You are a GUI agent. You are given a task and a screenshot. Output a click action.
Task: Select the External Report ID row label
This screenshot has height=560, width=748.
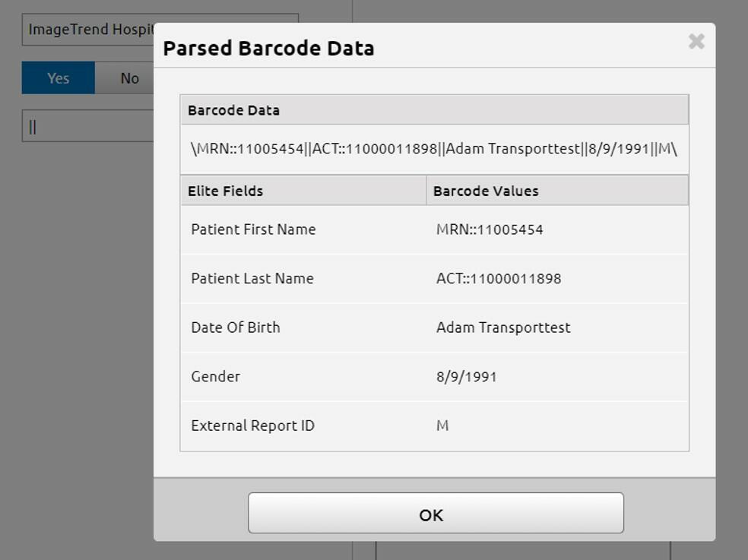click(252, 426)
